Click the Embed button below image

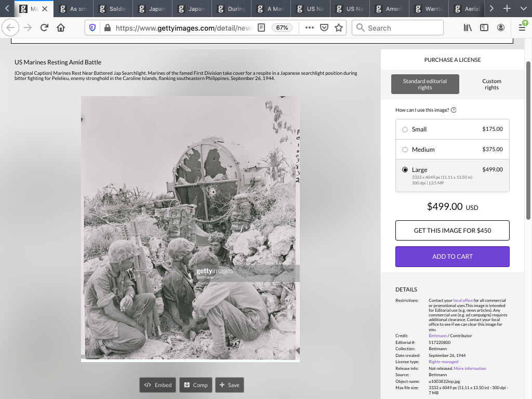tap(158, 385)
